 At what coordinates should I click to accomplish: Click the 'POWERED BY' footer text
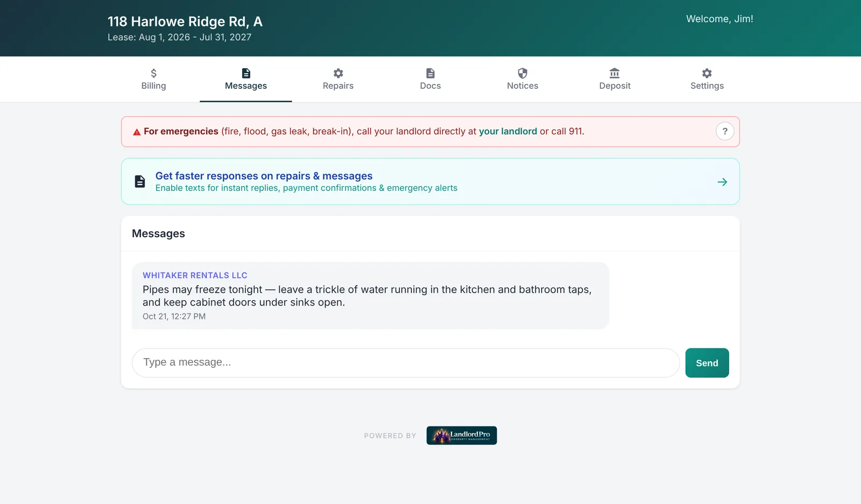(390, 436)
